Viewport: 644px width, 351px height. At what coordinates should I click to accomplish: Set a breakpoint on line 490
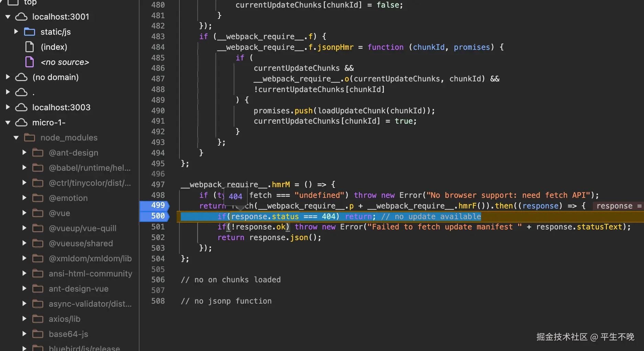tap(158, 111)
